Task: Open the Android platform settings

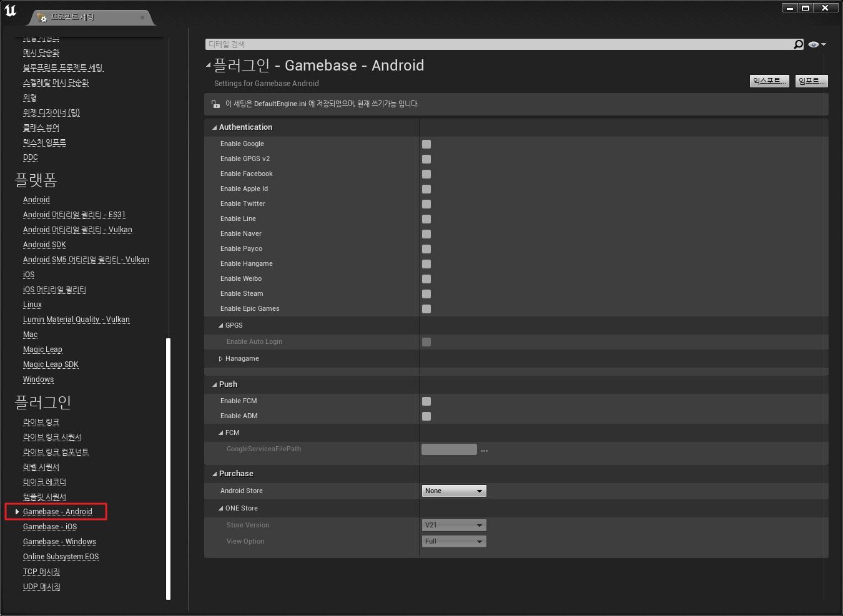Action: coord(36,200)
